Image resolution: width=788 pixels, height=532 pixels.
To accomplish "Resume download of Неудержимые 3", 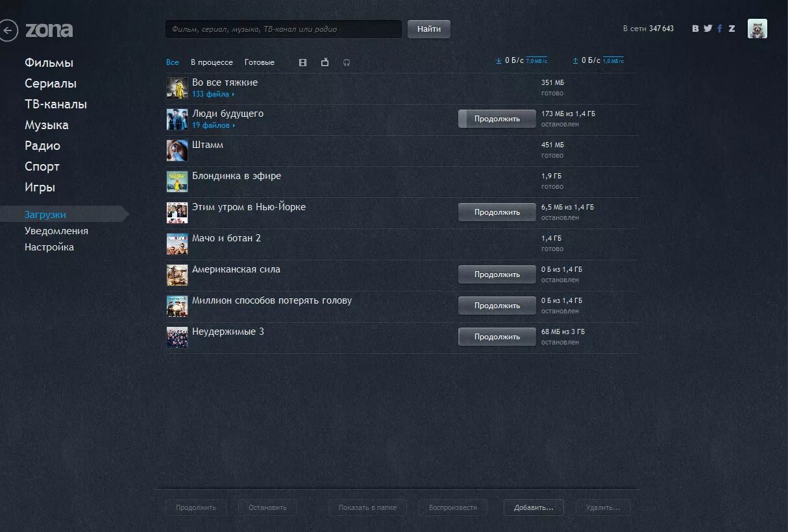I will 497,337.
